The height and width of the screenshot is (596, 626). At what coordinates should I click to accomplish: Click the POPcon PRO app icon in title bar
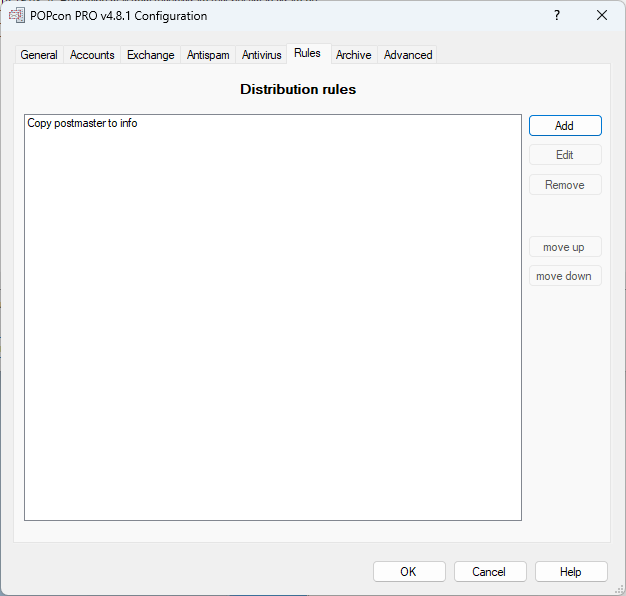point(17,16)
